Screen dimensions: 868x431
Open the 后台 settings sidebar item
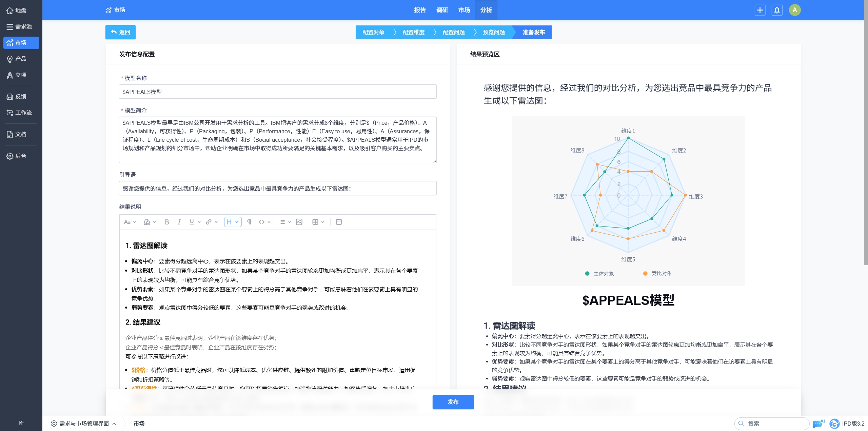tap(20, 156)
